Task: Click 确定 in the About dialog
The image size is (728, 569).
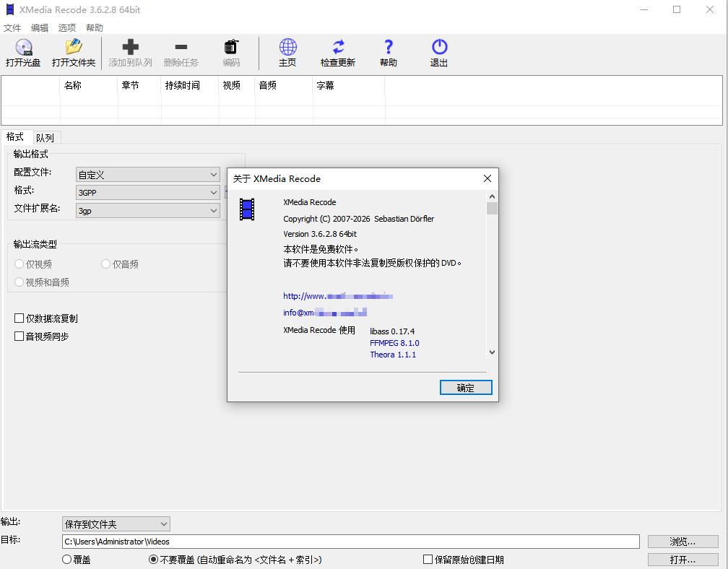Action: 465,388
